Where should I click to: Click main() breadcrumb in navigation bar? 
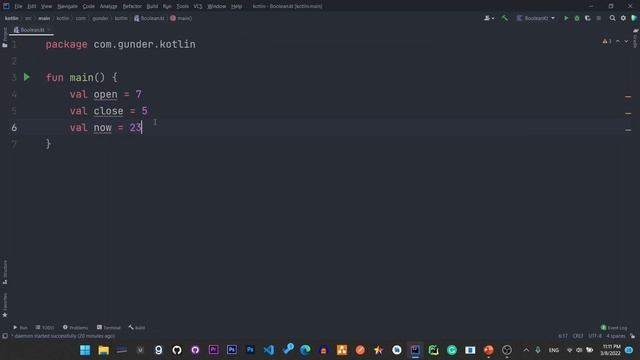point(181,18)
